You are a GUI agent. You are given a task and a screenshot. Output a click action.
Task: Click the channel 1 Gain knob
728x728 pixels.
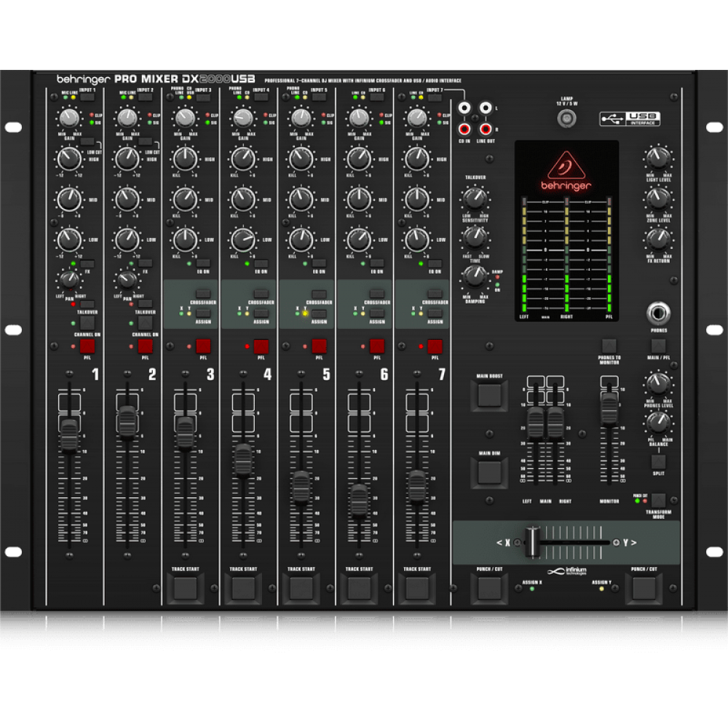click(69, 118)
